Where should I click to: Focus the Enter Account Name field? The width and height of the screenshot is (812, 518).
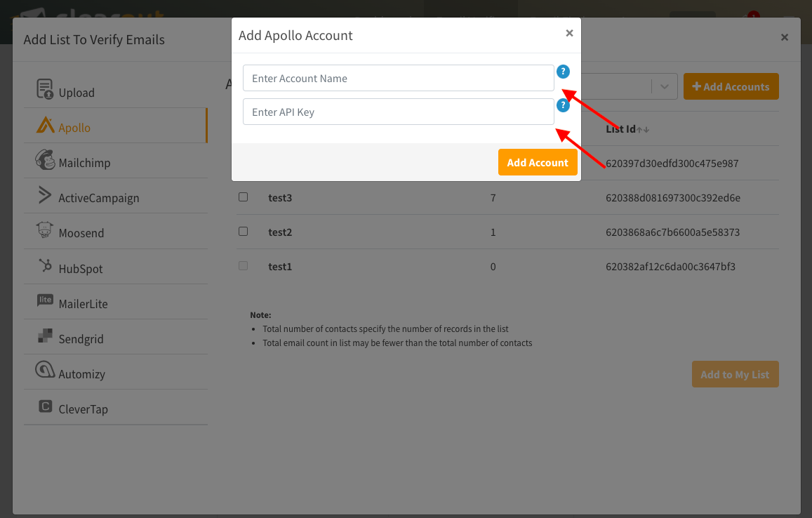pos(398,78)
